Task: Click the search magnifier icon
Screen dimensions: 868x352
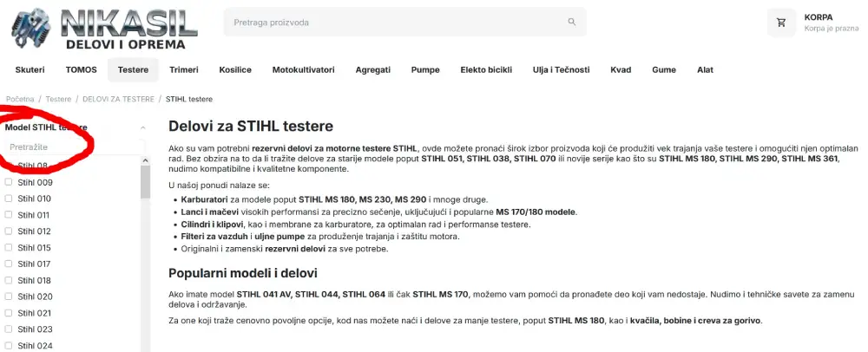Action: 572,22
